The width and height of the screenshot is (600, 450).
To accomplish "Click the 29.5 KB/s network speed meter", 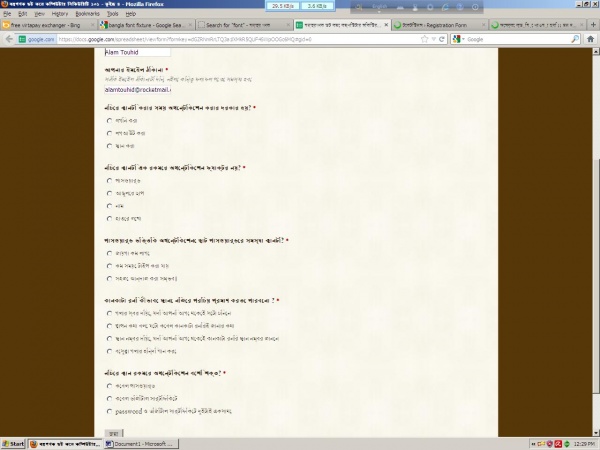I will point(283,6).
